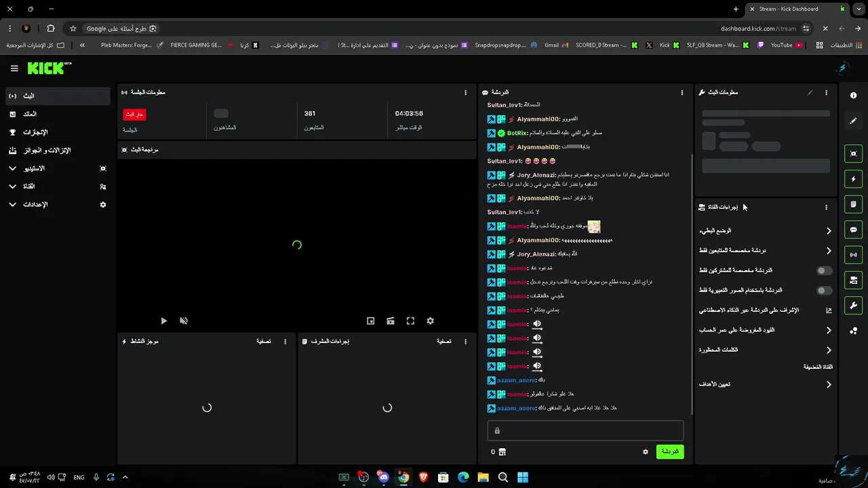This screenshot has height=488, width=868.
Task: Click green الدردشة send chat button
Action: [x=670, y=451]
